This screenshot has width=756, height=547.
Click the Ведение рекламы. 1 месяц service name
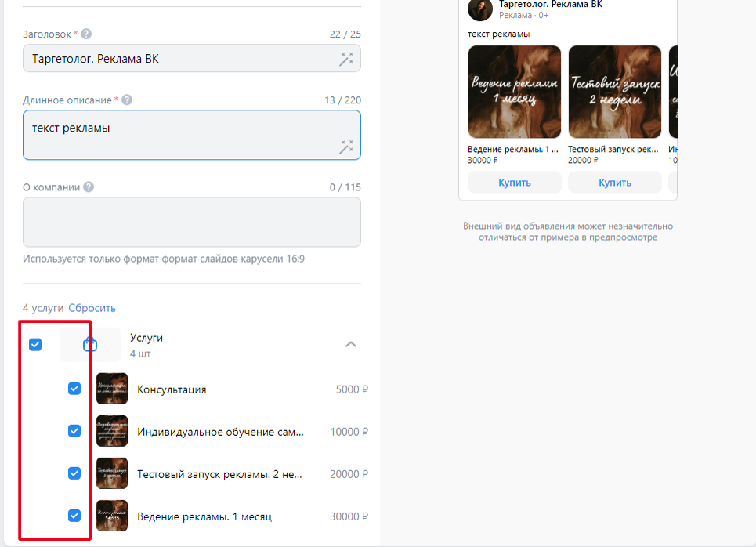(204, 517)
